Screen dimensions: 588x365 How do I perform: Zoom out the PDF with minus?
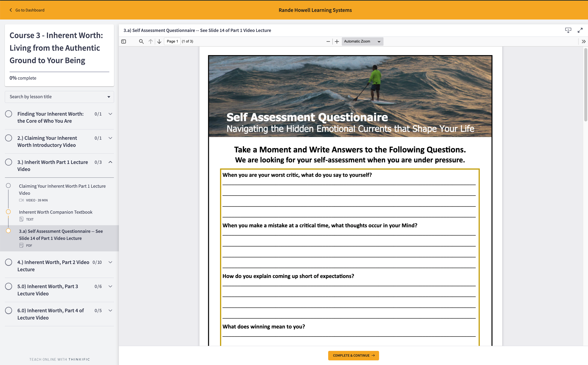coord(328,42)
